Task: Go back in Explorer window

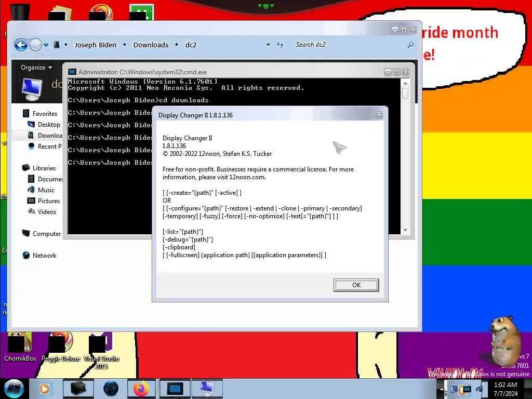Action: coord(21,45)
